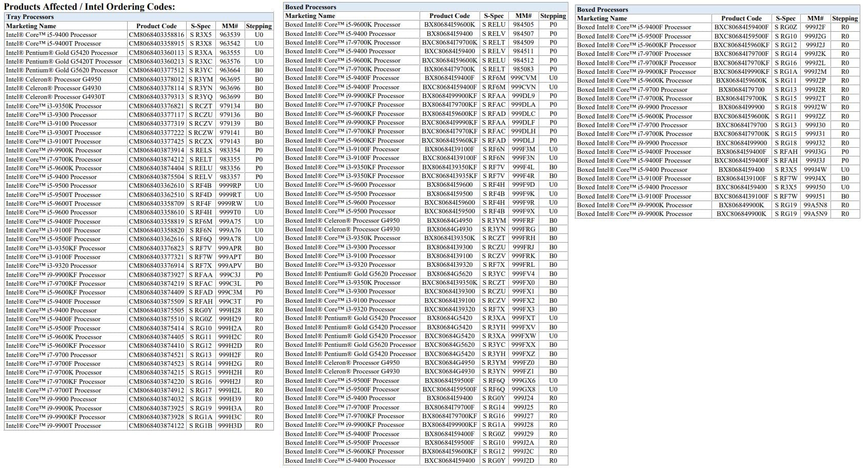Select product code BXC806849900K

[x=741, y=214]
